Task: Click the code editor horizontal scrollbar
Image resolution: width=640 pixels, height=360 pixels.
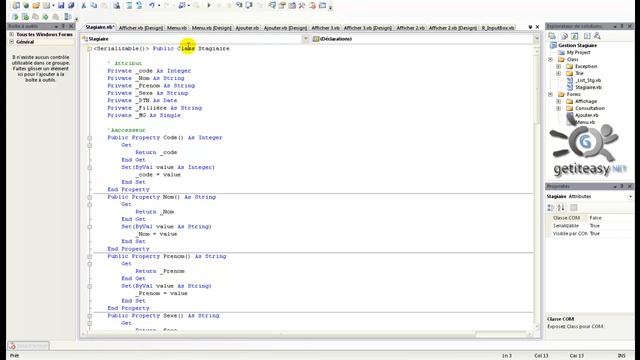Action: [307, 334]
